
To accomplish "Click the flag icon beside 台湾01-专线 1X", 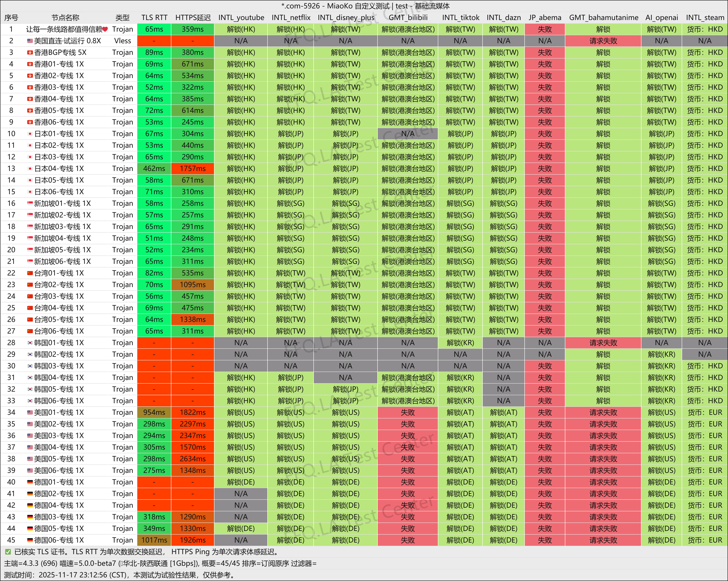I will [30, 273].
